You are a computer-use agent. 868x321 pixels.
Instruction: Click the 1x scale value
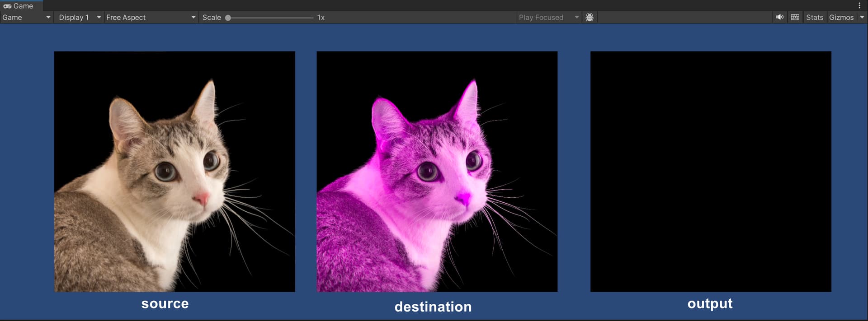pos(321,17)
